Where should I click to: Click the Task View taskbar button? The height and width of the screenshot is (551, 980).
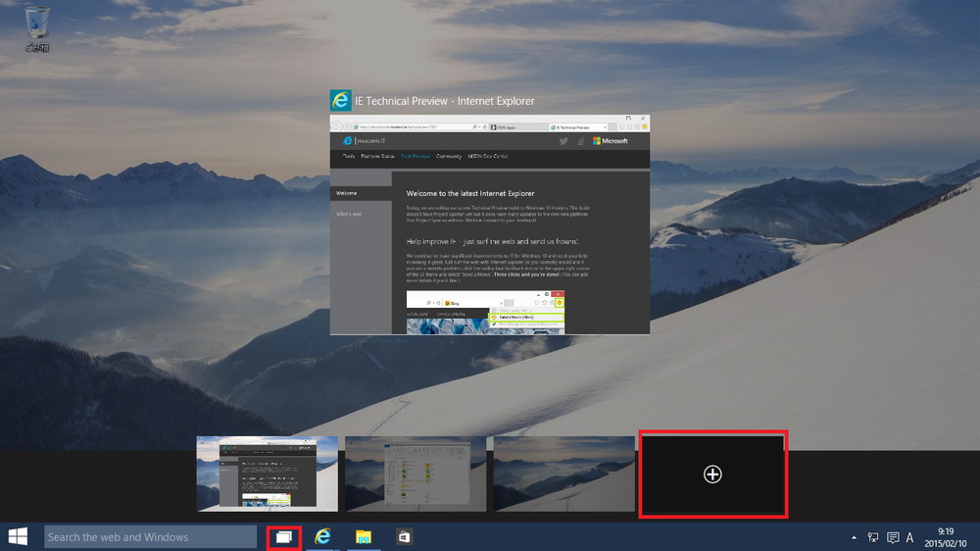pos(284,537)
